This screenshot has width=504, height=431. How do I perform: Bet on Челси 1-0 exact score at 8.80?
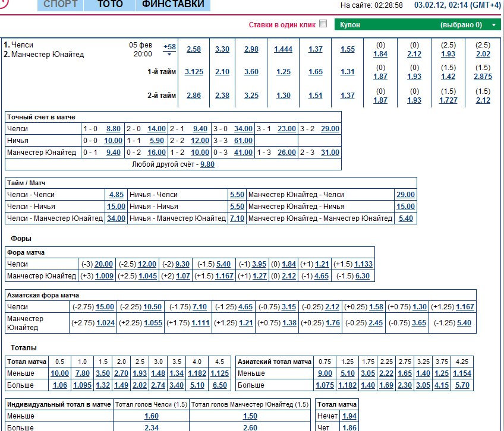[x=113, y=129]
